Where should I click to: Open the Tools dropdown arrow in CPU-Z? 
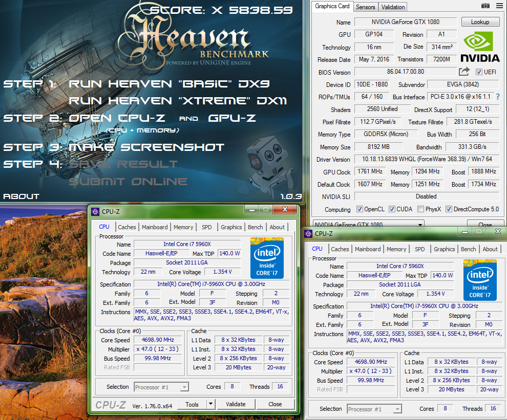[x=210, y=404]
